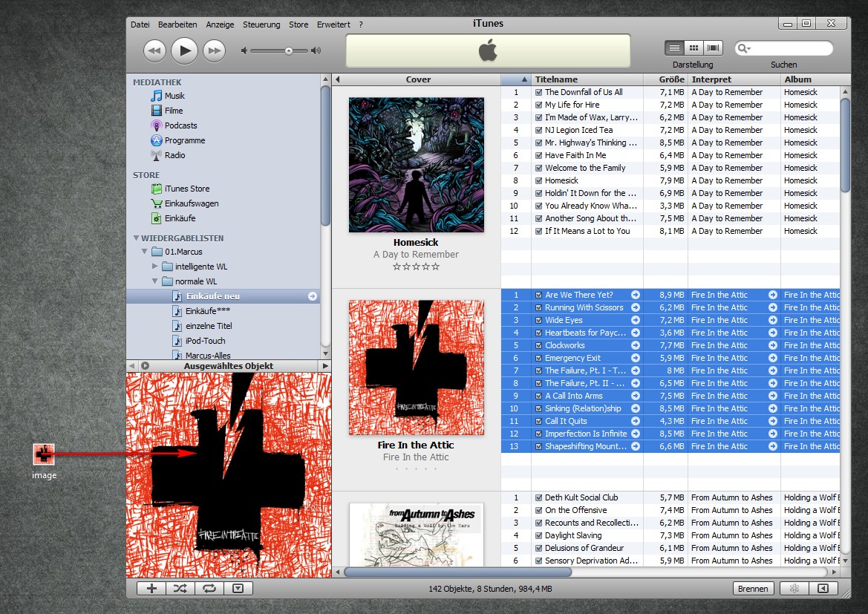Image resolution: width=868 pixels, height=614 pixels.
Task: Uncheck Are We There Yet? track
Action: click(x=538, y=295)
